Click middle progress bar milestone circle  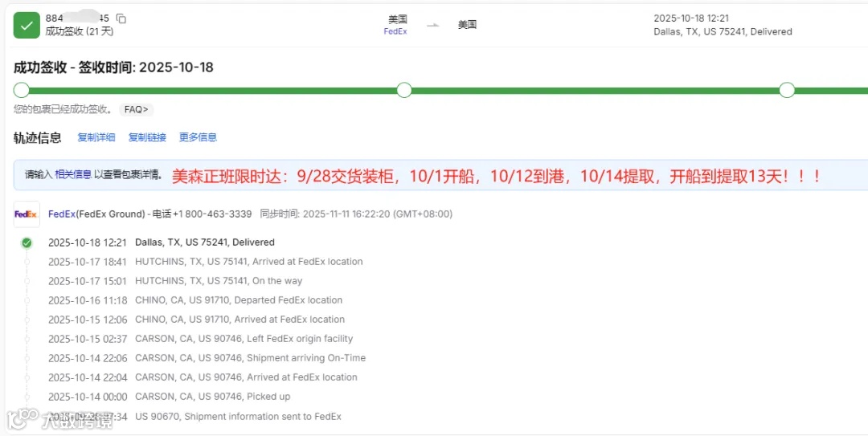point(404,90)
